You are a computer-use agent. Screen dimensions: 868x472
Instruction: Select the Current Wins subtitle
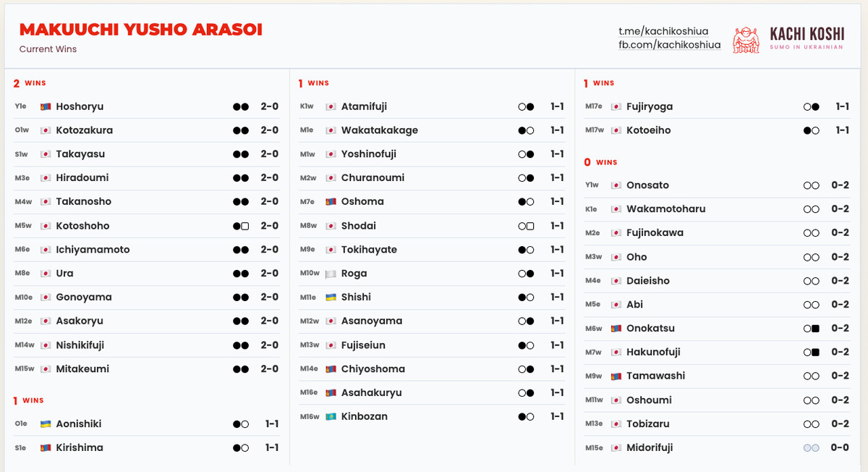pyautogui.click(x=48, y=49)
